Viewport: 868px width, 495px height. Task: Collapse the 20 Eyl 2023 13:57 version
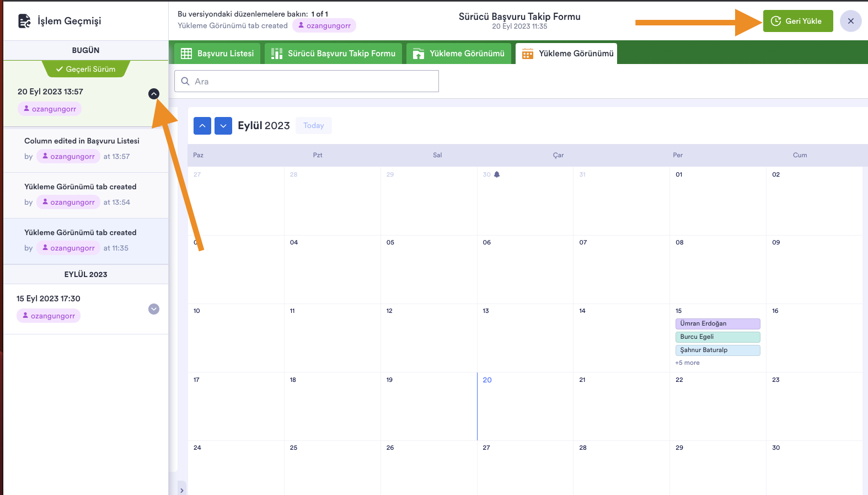coord(154,94)
